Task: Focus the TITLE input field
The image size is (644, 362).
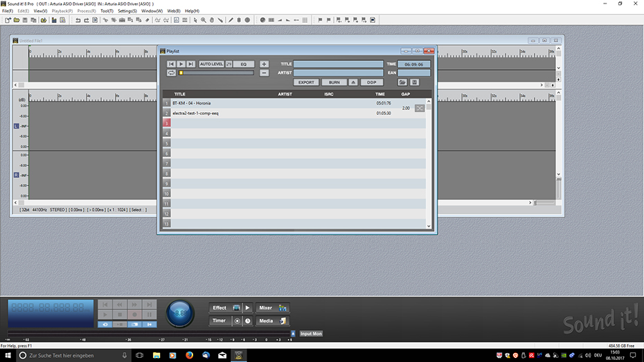Action: (x=338, y=64)
